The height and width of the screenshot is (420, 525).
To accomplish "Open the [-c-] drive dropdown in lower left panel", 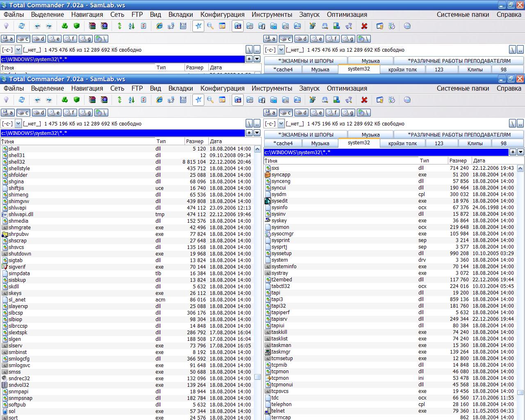I will (18, 123).
